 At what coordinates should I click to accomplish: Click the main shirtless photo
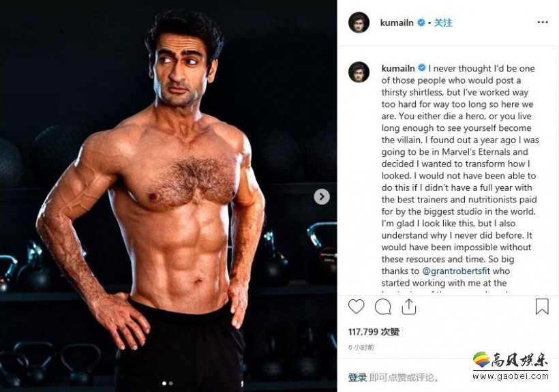click(x=168, y=196)
